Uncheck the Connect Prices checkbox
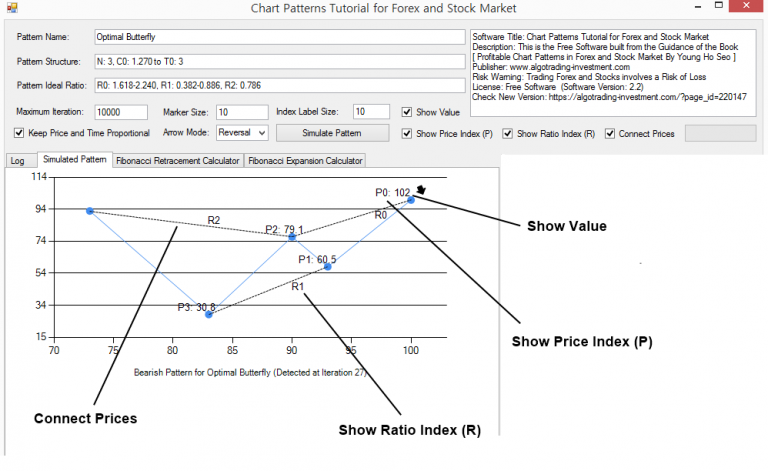This screenshot has height=471, width=768. [x=609, y=133]
